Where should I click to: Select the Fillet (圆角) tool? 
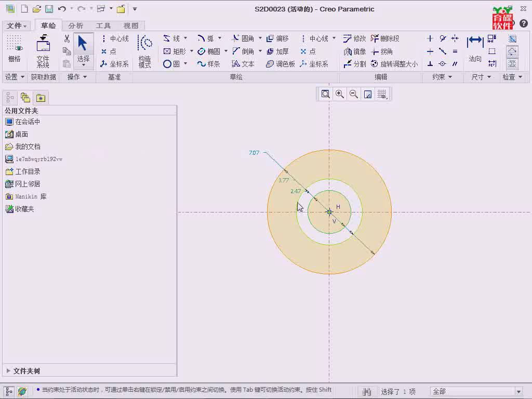[243, 38]
